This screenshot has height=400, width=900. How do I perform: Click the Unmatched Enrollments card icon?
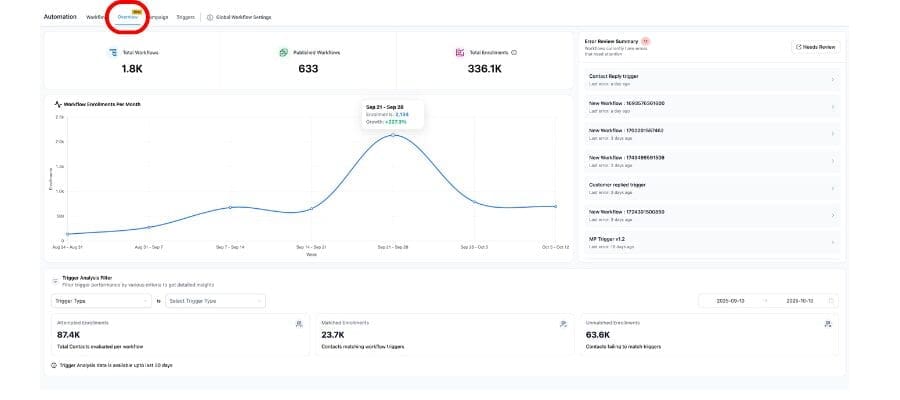click(827, 323)
